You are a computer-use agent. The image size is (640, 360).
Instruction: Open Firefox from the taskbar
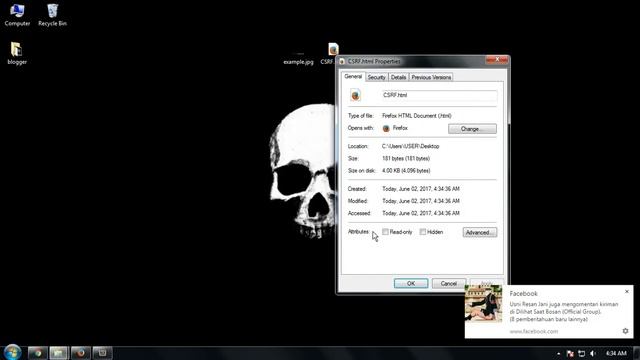coord(80,353)
